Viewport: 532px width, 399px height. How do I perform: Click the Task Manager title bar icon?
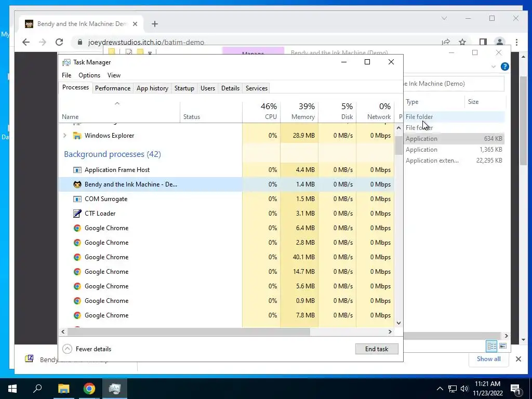(x=66, y=62)
